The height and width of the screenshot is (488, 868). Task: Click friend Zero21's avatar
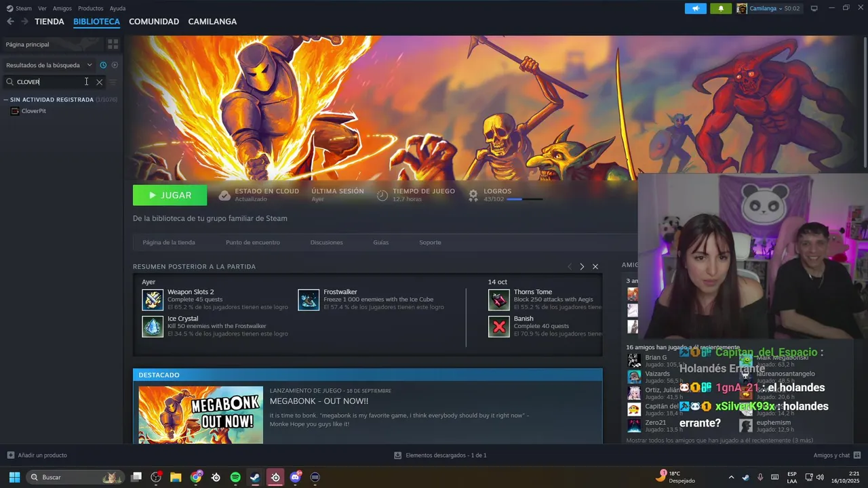pos(634,426)
